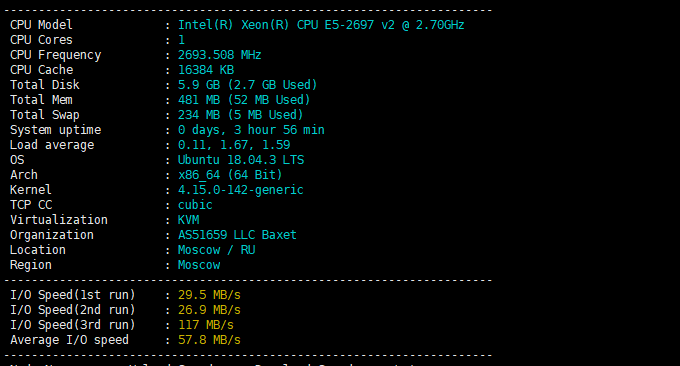The image size is (680, 366).
Task: Select the 'Kernel' label
Action: click(31, 190)
